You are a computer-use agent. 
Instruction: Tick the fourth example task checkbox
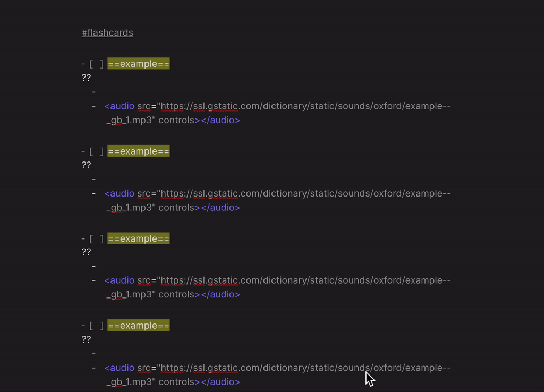click(x=97, y=326)
